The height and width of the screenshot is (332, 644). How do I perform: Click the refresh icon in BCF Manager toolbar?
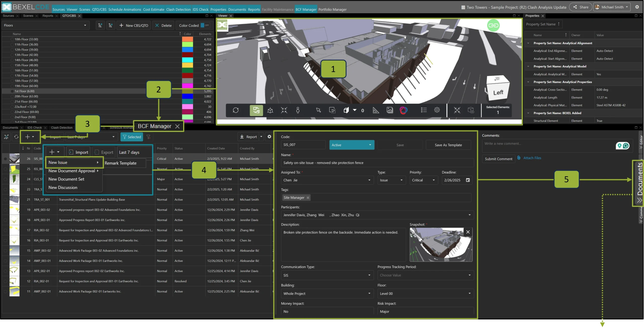coord(16,137)
